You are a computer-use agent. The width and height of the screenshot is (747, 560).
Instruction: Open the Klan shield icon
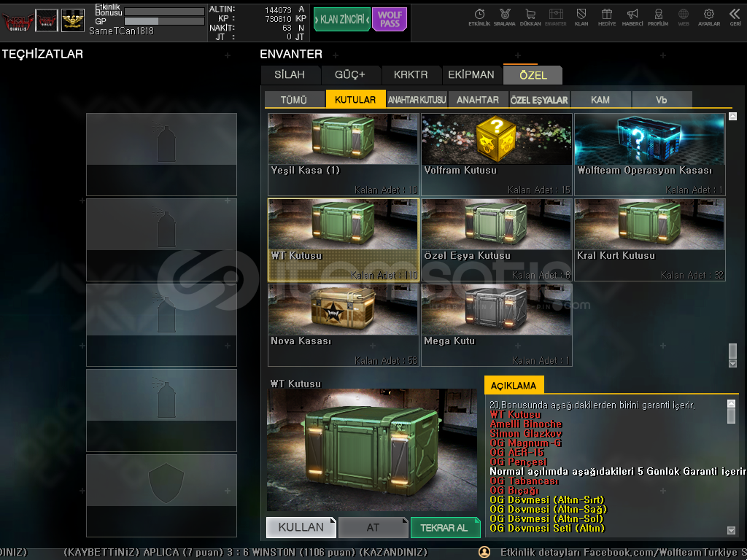pos(581,17)
